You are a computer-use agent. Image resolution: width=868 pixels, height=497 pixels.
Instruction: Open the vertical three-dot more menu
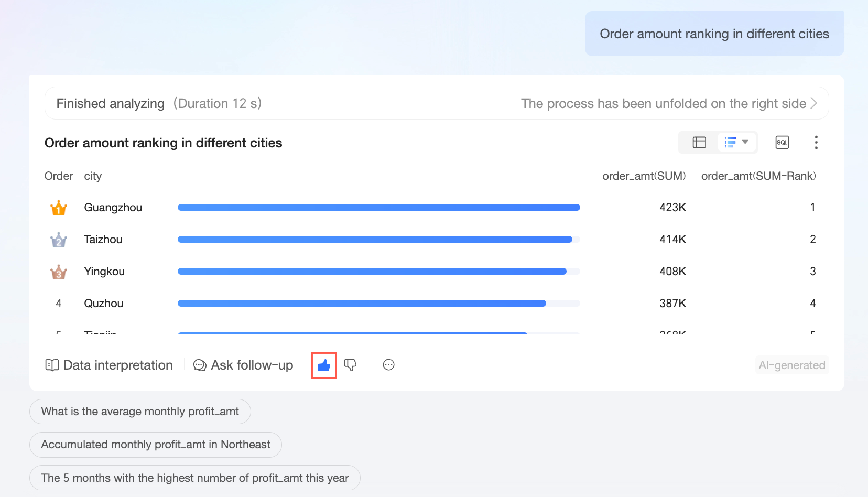pos(816,142)
